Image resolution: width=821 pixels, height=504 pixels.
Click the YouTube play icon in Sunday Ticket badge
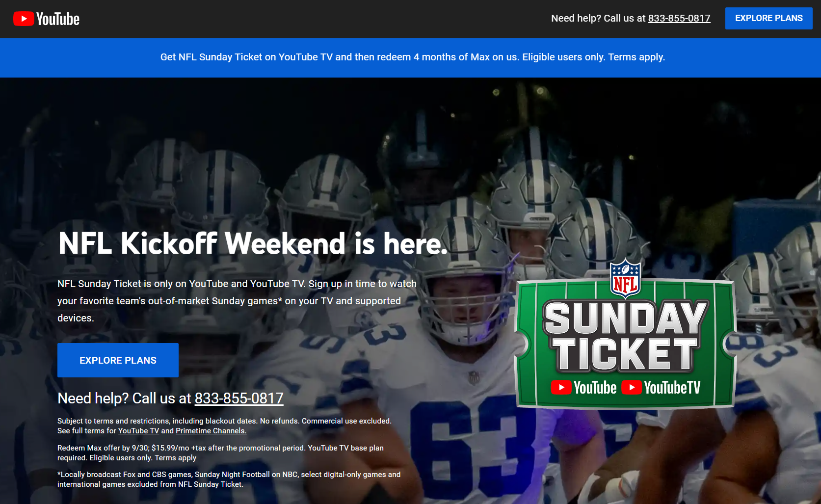tap(561, 387)
